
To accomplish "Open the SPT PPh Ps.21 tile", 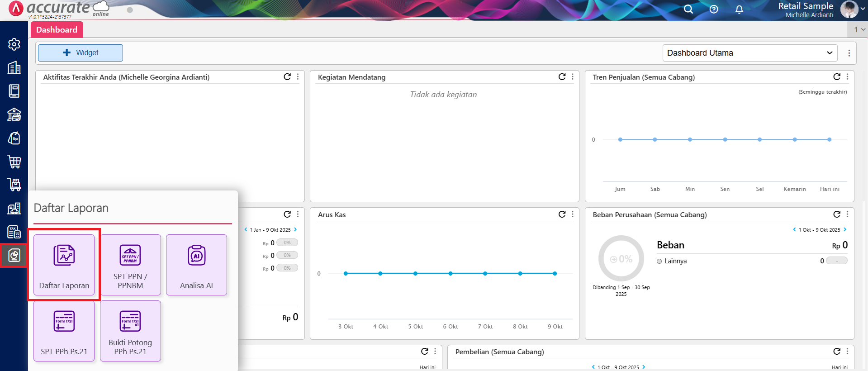I will click(x=64, y=331).
